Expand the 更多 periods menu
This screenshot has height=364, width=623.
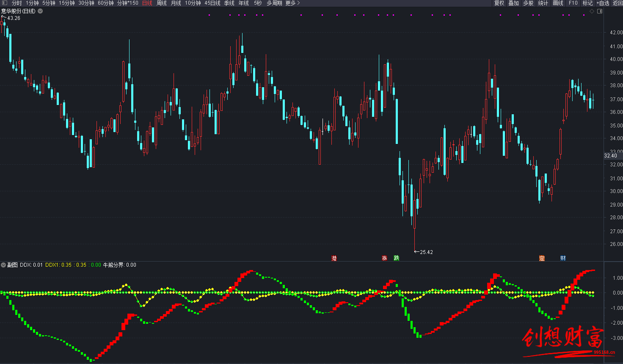(292, 3)
